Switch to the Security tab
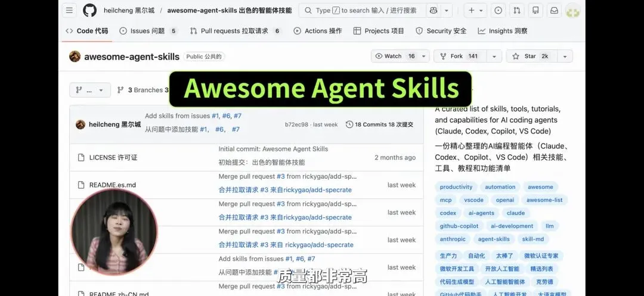 [441, 31]
